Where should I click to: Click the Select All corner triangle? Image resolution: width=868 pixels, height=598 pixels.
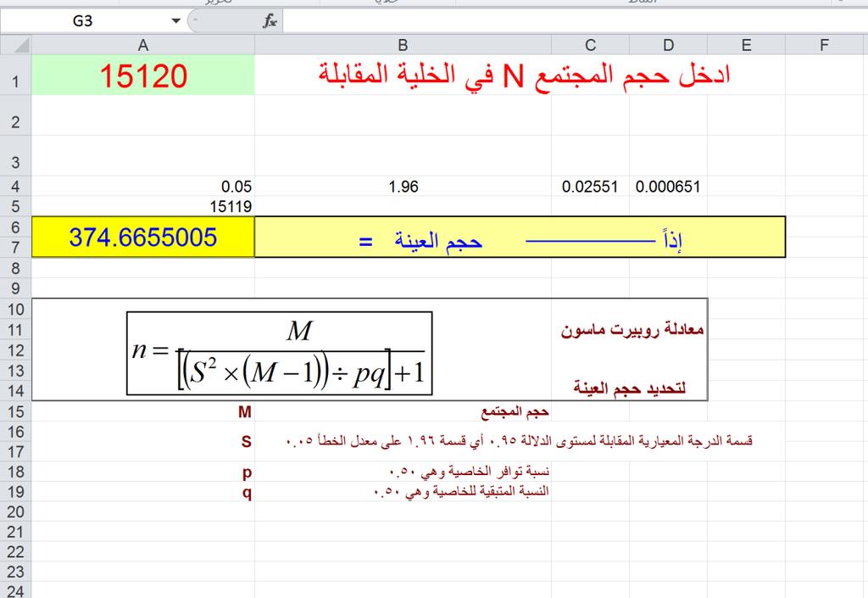tap(21, 45)
